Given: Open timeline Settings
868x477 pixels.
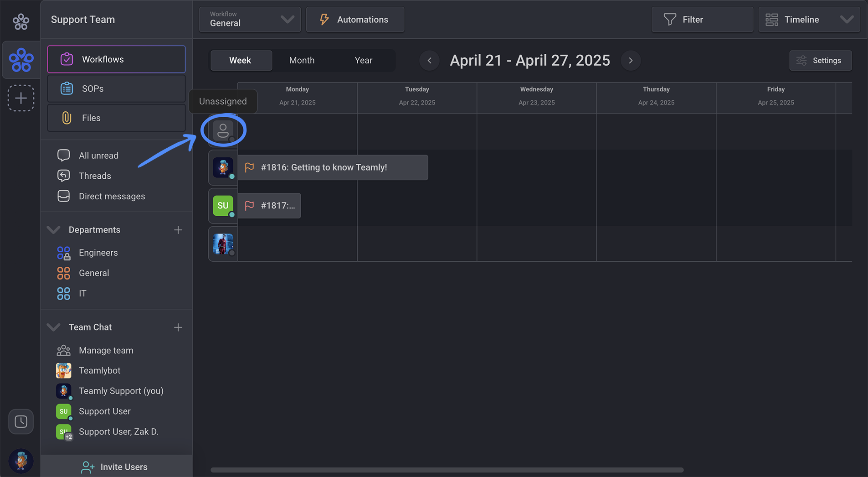Looking at the screenshot, I should [x=821, y=60].
